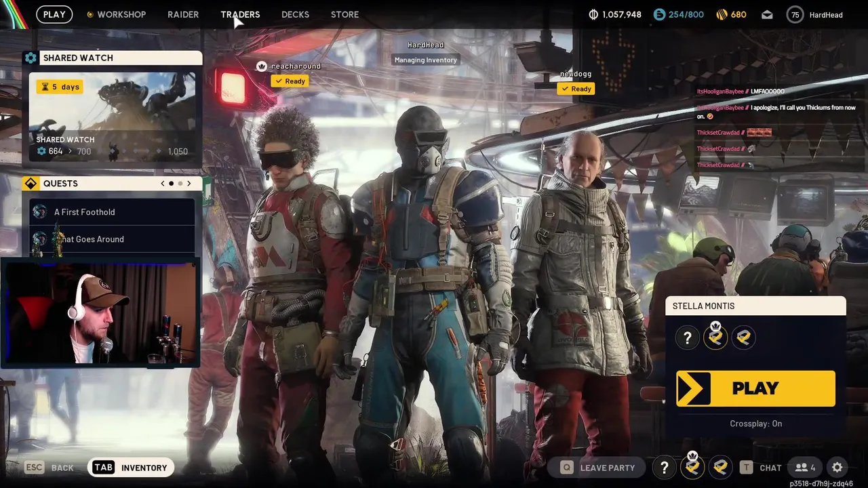Click the Leave Party button

point(597,468)
